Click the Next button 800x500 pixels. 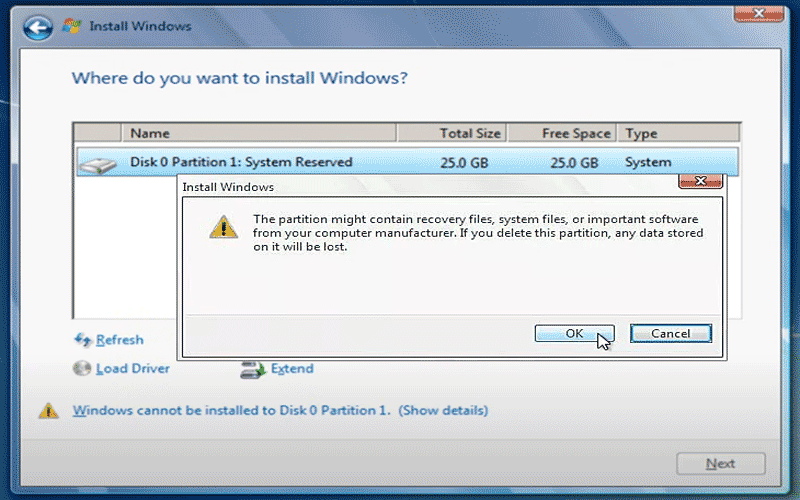click(720, 463)
